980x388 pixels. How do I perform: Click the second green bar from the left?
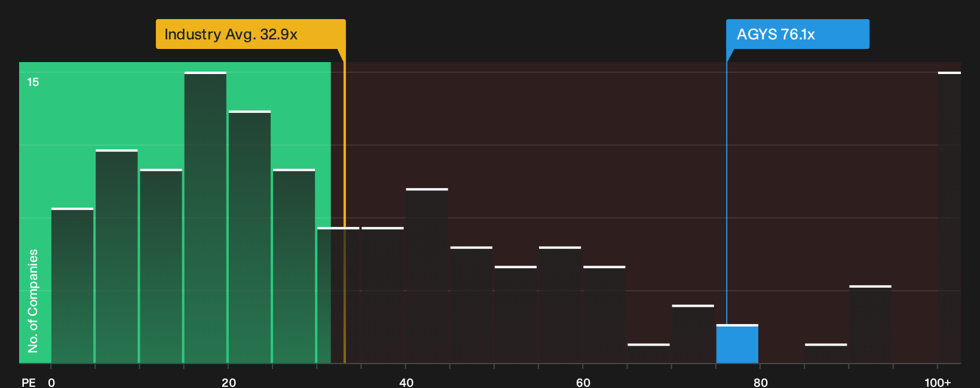pyautogui.click(x=117, y=256)
